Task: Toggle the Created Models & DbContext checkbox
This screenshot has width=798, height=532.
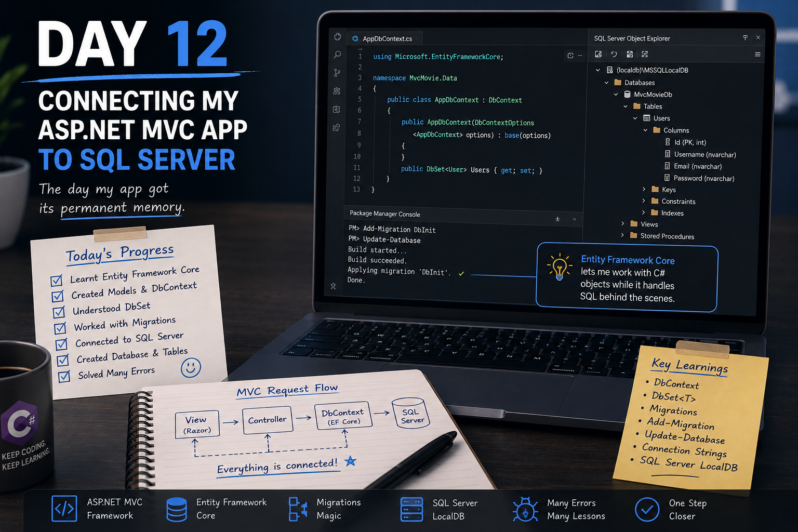Action: (x=58, y=296)
